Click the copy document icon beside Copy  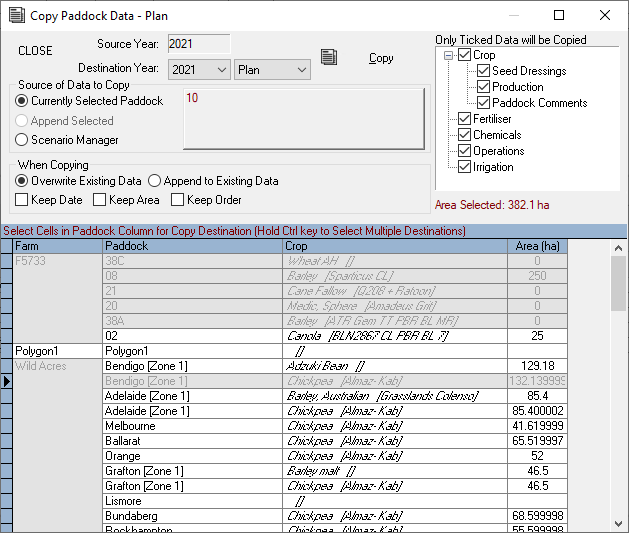tap(328, 57)
